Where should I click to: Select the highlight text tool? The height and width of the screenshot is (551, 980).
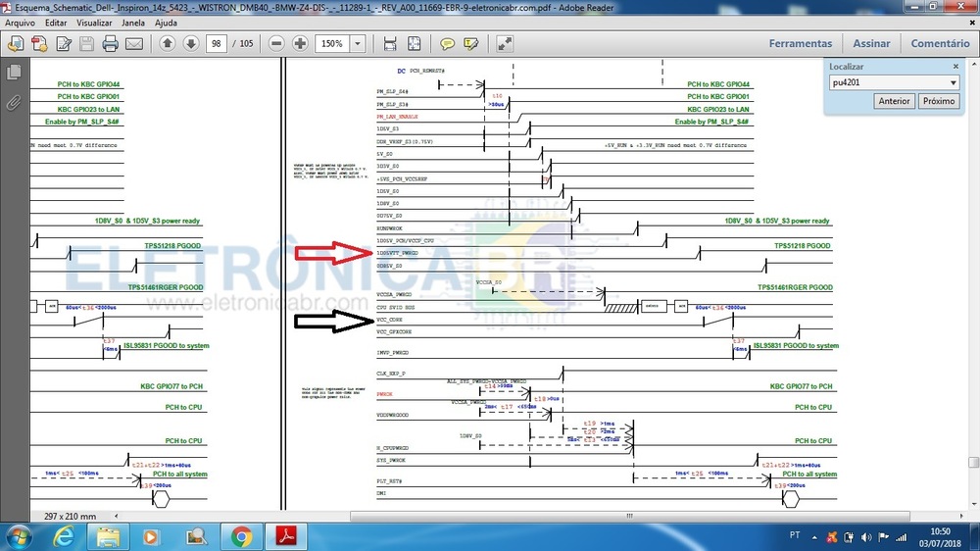pyautogui.click(x=470, y=44)
